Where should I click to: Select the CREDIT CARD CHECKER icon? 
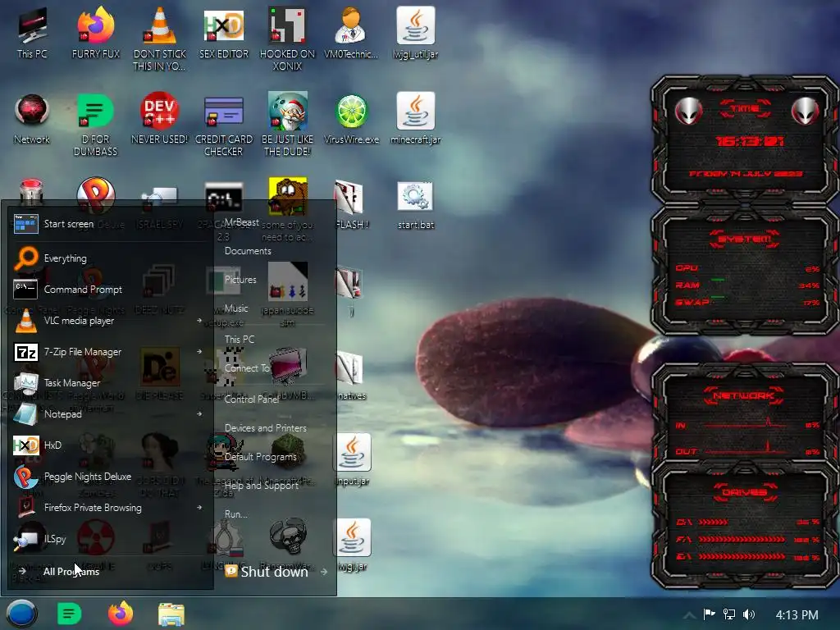pyautogui.click(x=224, y=125)
